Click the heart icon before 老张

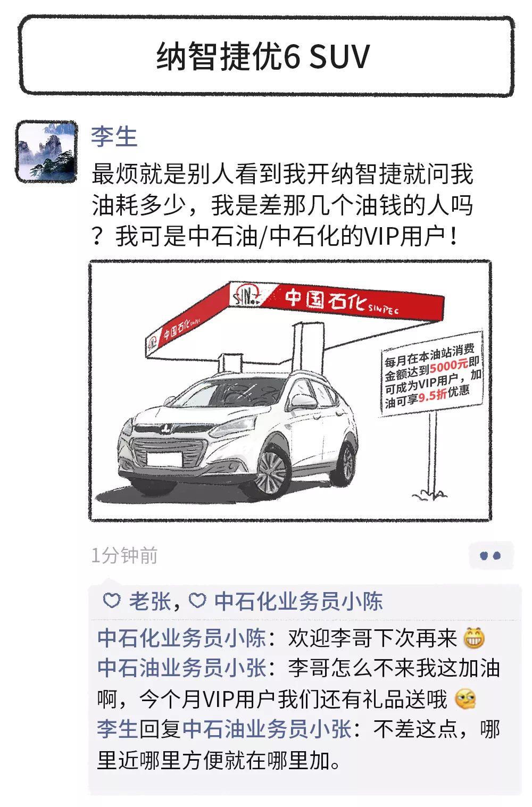click(x=111, y=601)
